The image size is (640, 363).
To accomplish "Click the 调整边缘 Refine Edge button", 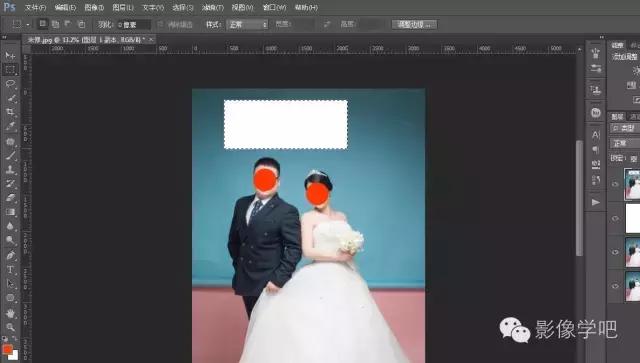I will [414, 24].
